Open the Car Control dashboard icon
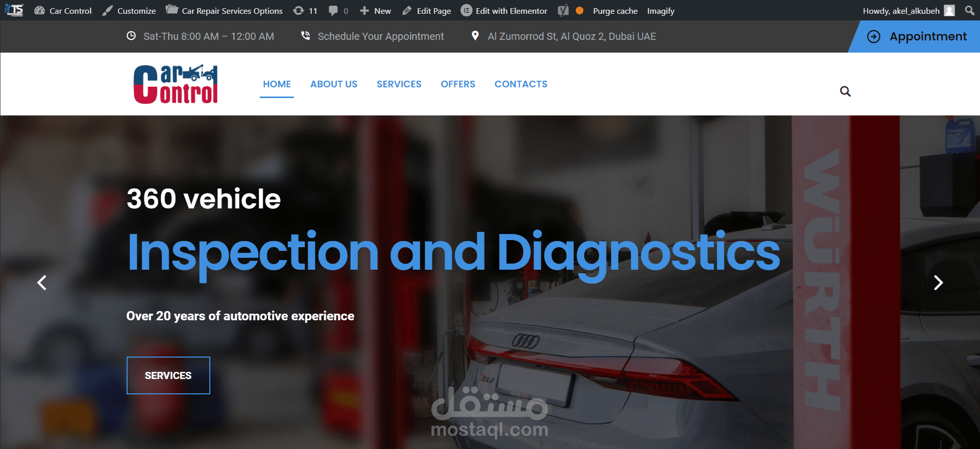 click(39, 10)
